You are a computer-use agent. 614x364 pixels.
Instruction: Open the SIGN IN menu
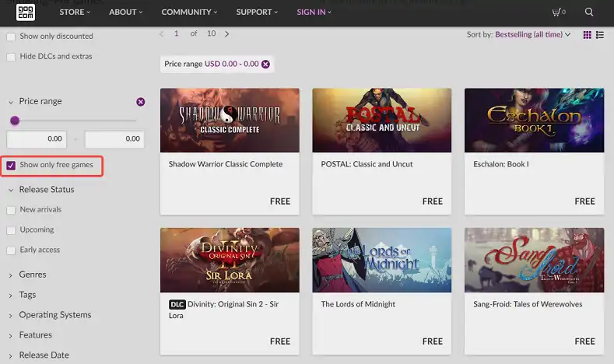pos(314,12)
